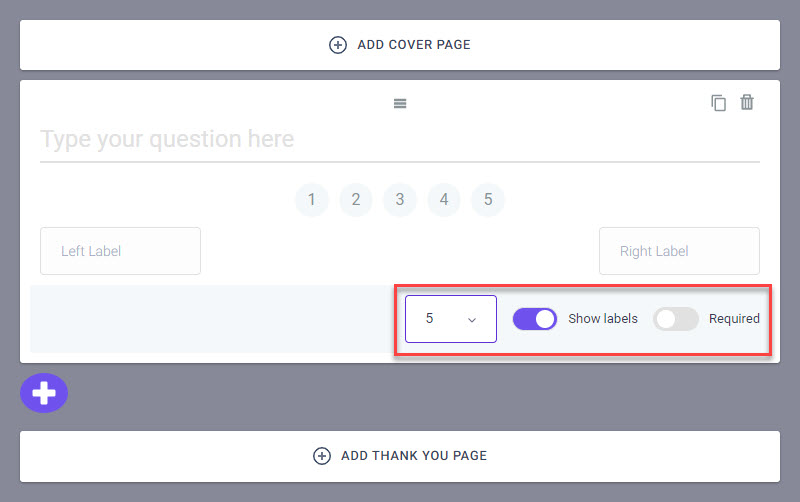Select rating option 1
This screenshot has width=800, height=502.
click(x=311, y=199)
